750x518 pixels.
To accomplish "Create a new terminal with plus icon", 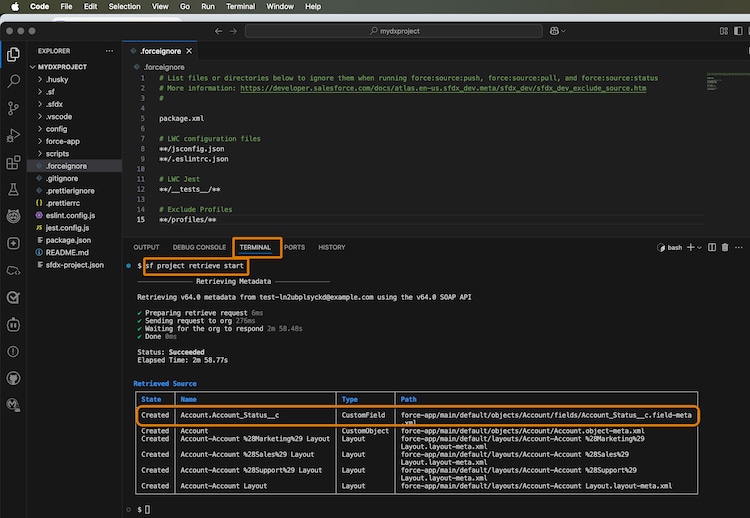I will point(690,247).
